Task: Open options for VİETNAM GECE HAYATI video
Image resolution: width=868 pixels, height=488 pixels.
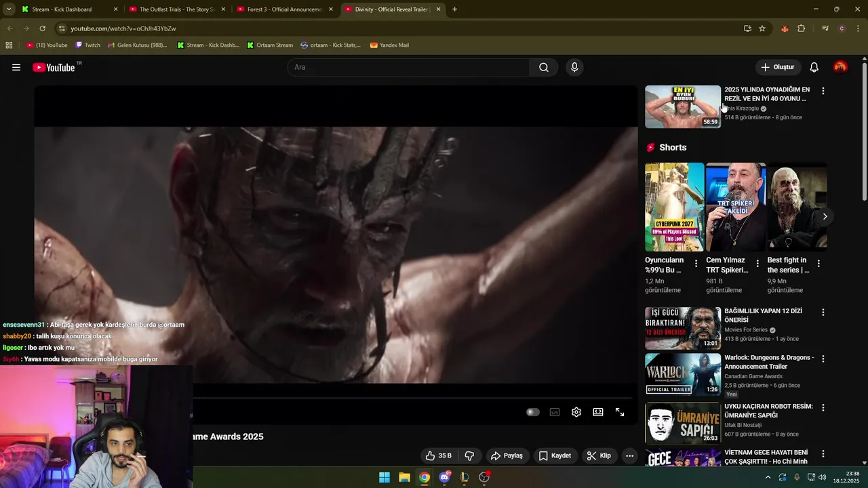Action: 823,453
